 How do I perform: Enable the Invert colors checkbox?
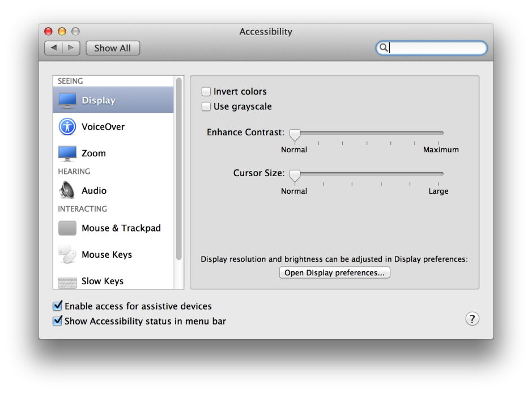[x=206, y=92]
